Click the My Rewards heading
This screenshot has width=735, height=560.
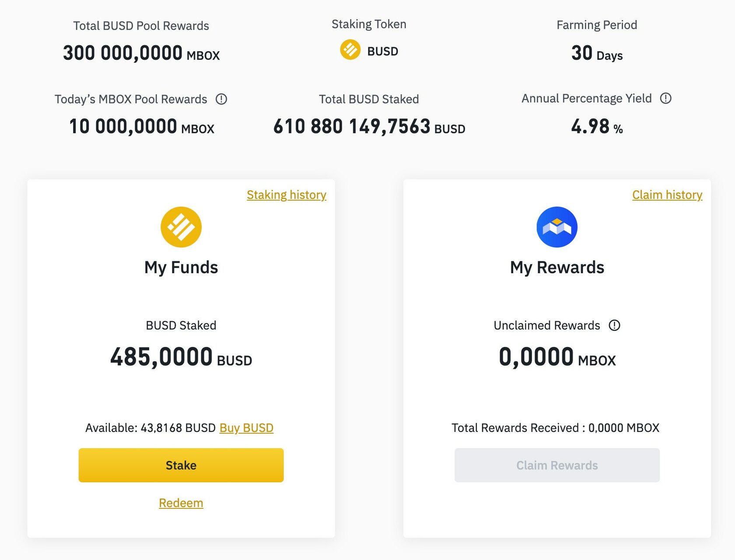pyautogui.click(x=557, y=268)
